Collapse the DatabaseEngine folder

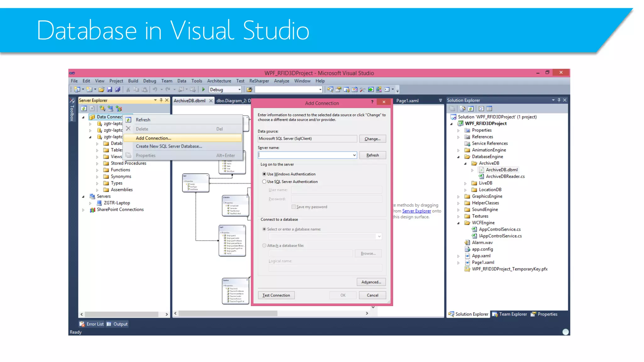pyautogui.click(x=458, y=157)
